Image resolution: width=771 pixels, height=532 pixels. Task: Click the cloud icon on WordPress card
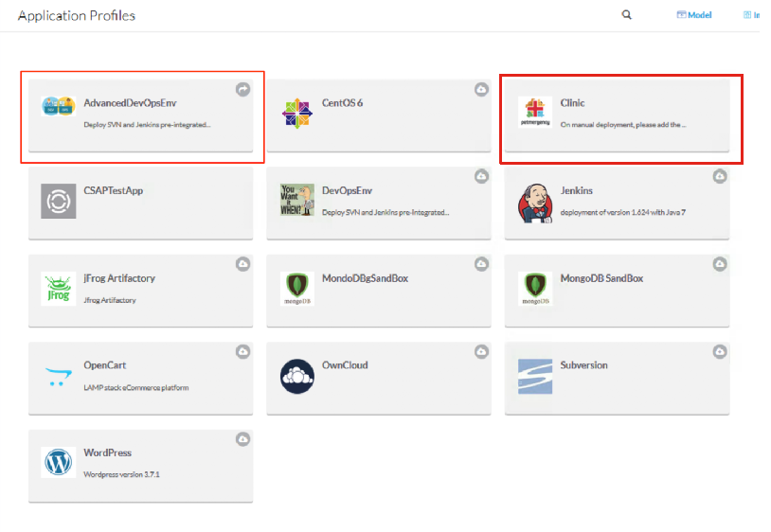[x=242, y=439]
